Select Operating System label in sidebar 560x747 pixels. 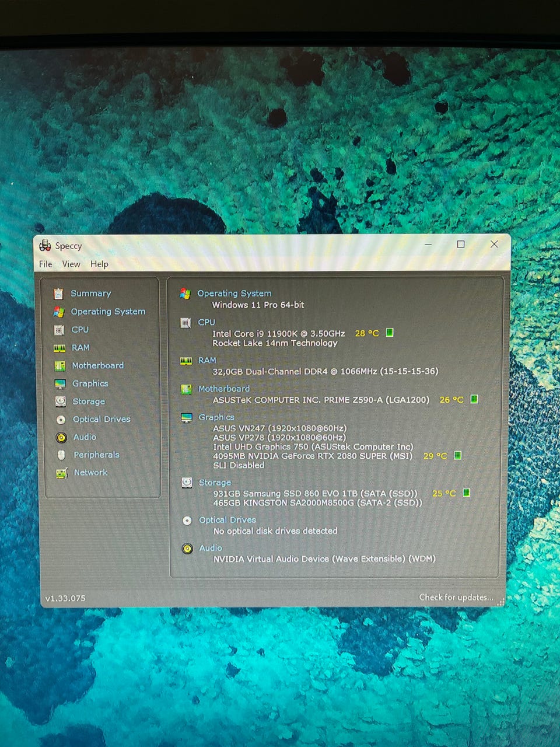[x=108, y=311]
